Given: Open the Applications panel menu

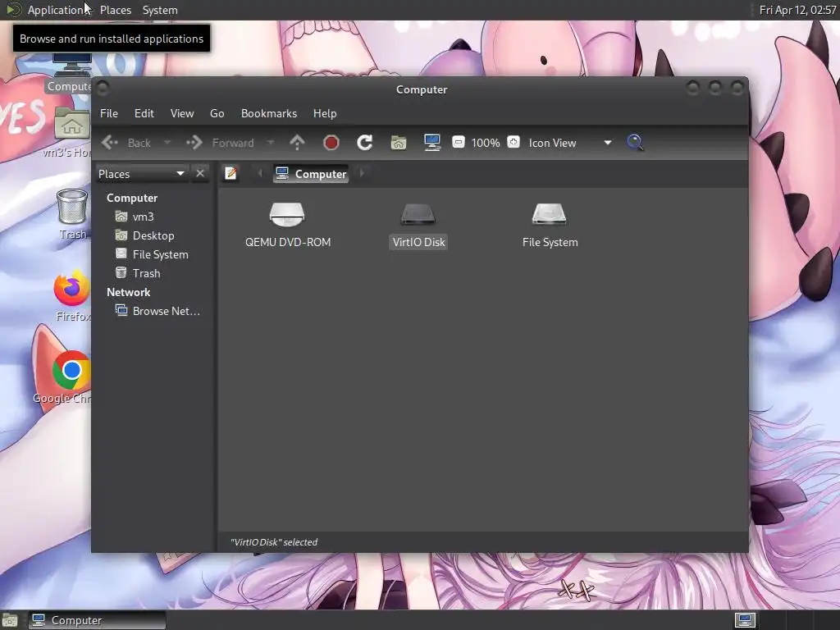Looking at the screenshot, I should tap(48, 10).
